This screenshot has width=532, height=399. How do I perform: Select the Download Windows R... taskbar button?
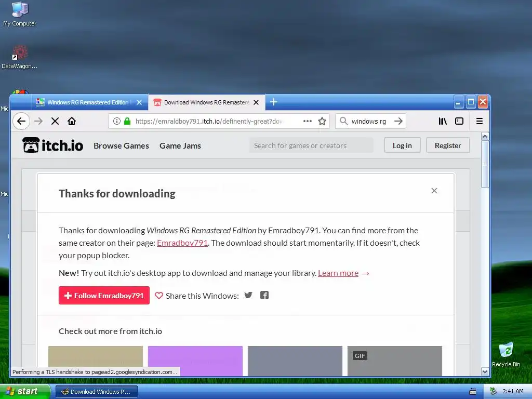tap(96, 392)
